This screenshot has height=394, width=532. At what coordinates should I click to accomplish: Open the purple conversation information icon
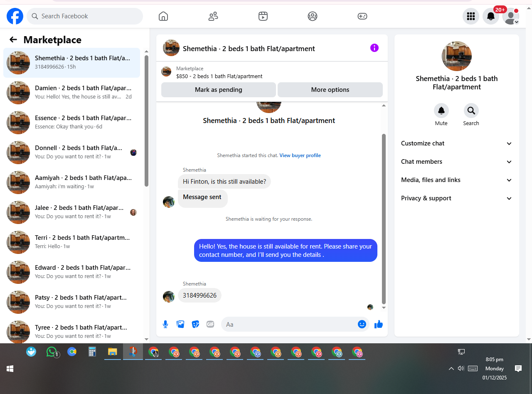[374, 48]
